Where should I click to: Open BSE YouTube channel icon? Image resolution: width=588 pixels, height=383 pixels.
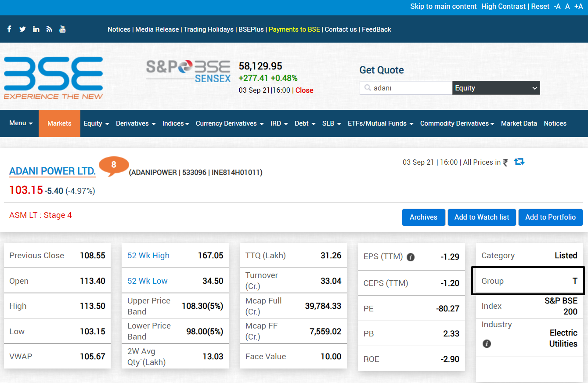(x=62, y=29)
